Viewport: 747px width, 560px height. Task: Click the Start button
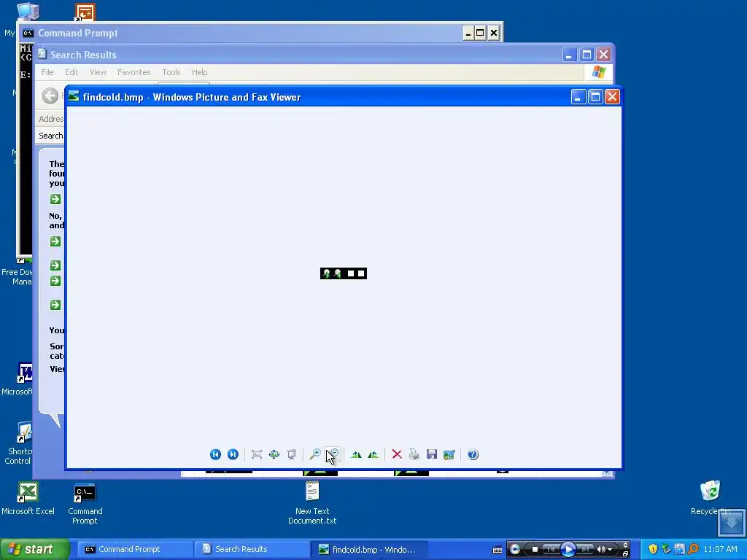coord(34,549)
